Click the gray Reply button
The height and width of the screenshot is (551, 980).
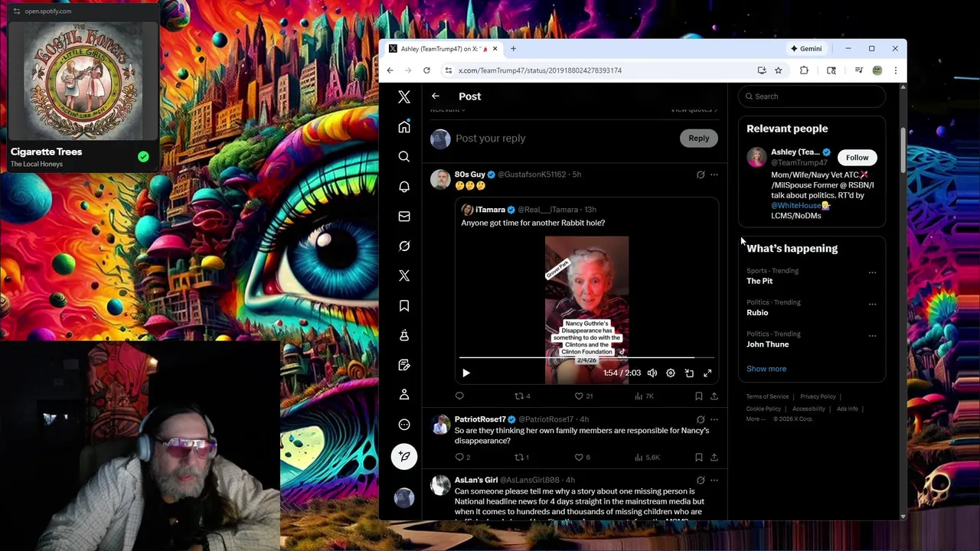(698, 139)
